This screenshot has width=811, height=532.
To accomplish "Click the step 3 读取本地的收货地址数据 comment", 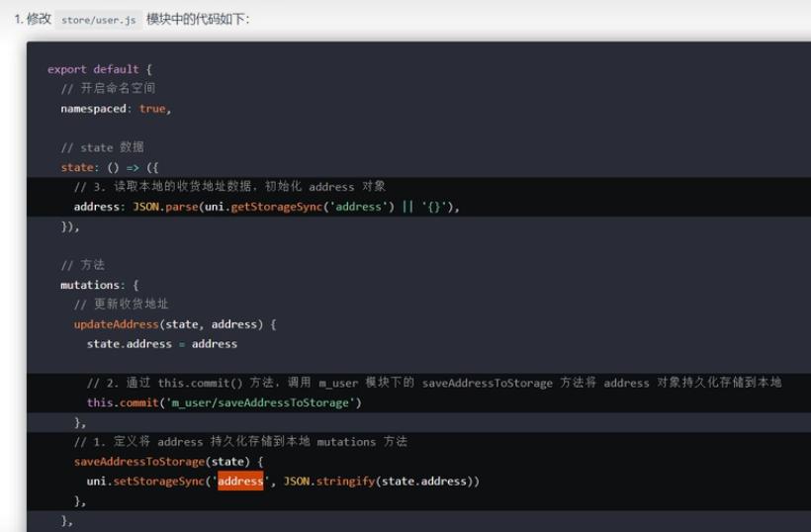I will coord(229,187).
